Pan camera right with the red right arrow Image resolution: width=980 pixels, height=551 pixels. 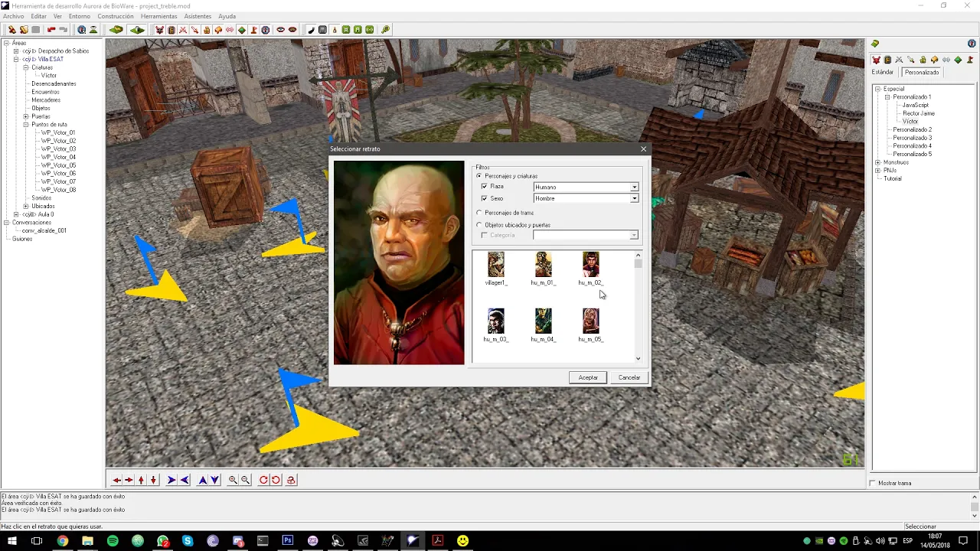tap(129, 480)
